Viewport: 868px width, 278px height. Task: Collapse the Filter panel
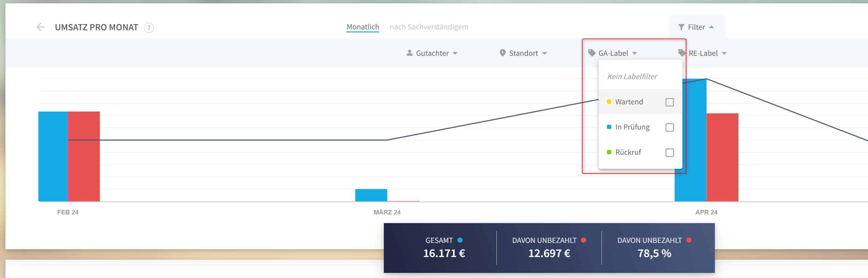[697, 27]
